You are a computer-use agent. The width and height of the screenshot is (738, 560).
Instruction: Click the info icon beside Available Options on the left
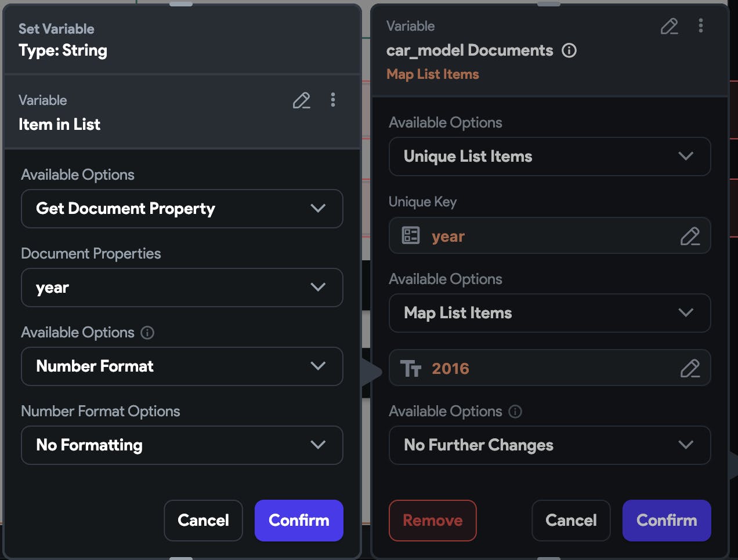tap(147, 333)
